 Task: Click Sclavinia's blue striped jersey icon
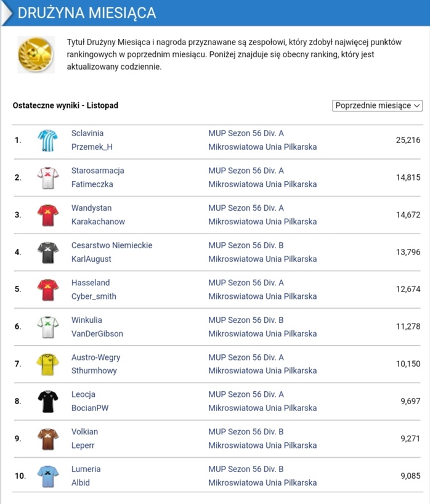pos(47,140)
